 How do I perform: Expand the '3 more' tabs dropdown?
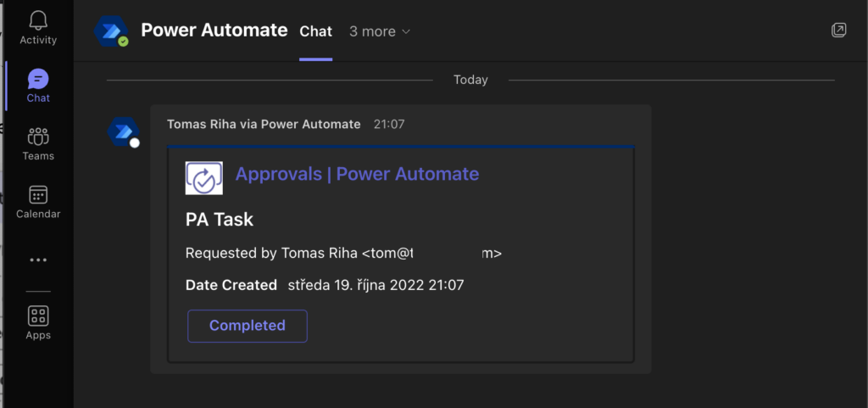tap(380, 31)
